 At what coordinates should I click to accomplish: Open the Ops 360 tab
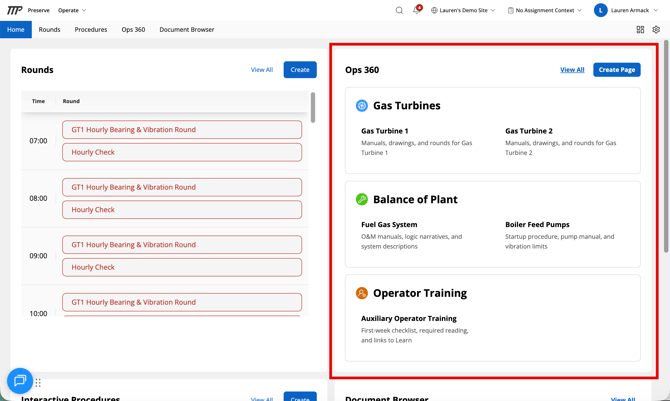pos(133,29)
